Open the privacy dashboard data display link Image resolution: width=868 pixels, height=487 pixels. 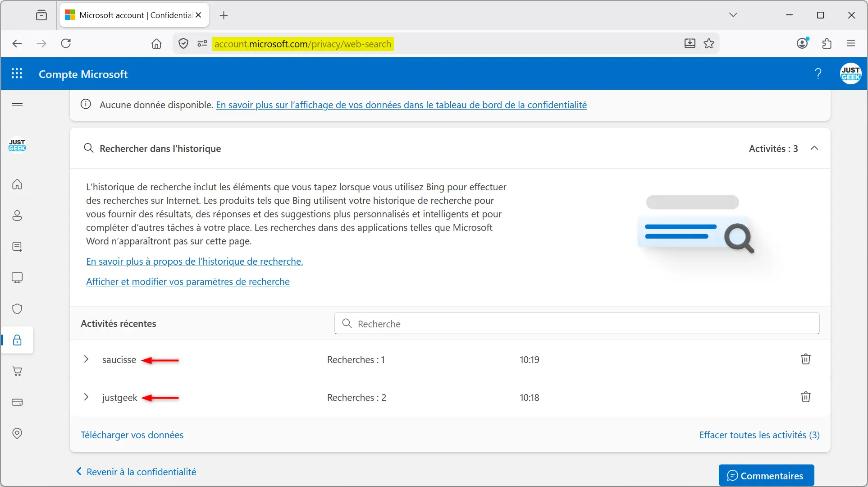(401, 105)
